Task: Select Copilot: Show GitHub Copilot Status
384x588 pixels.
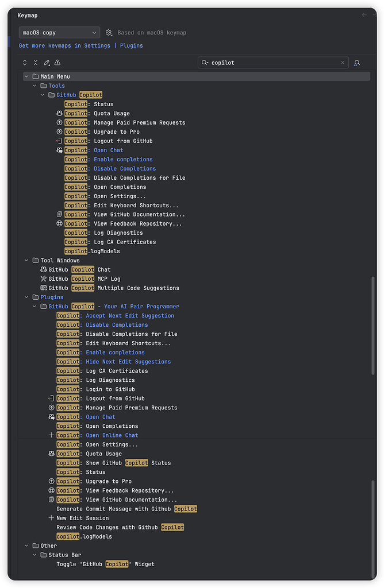Action: (114, 463)
